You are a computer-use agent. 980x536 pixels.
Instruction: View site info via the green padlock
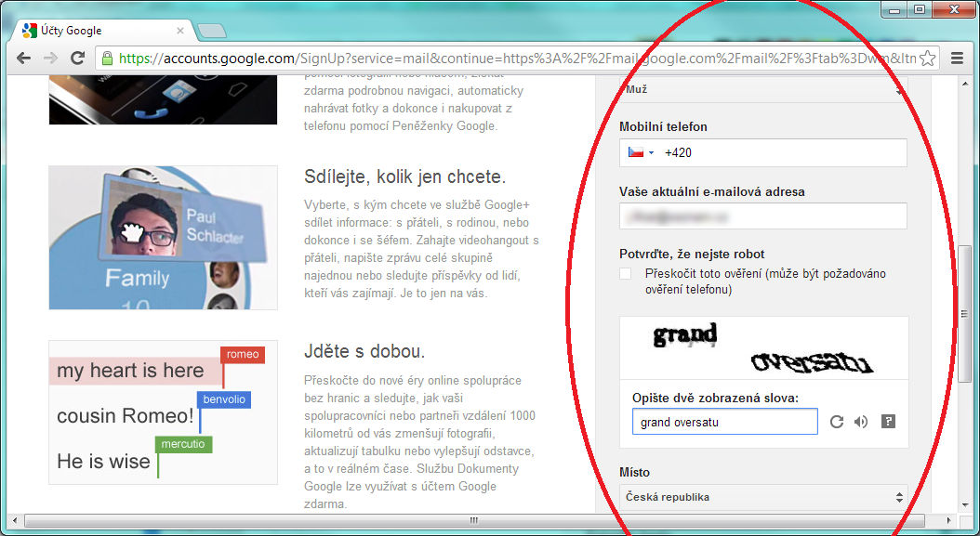[x=108, y=59]
